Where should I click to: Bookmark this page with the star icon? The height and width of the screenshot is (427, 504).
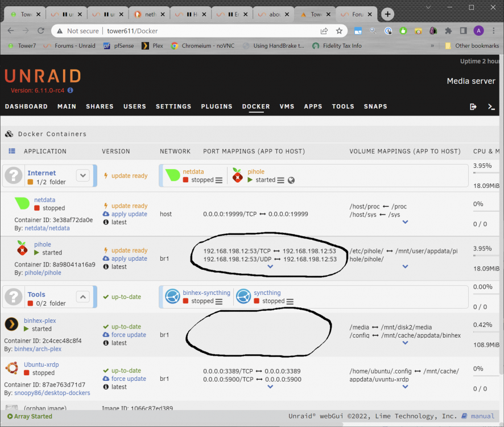coord(339,31)
